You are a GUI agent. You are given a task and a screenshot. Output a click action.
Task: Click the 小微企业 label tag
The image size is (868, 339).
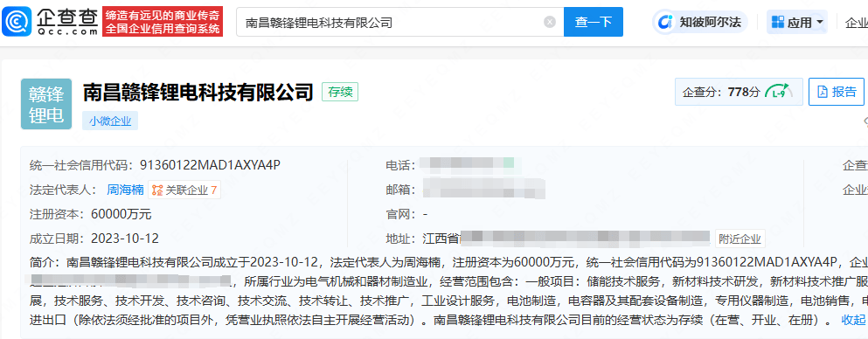tap(110, 121)
